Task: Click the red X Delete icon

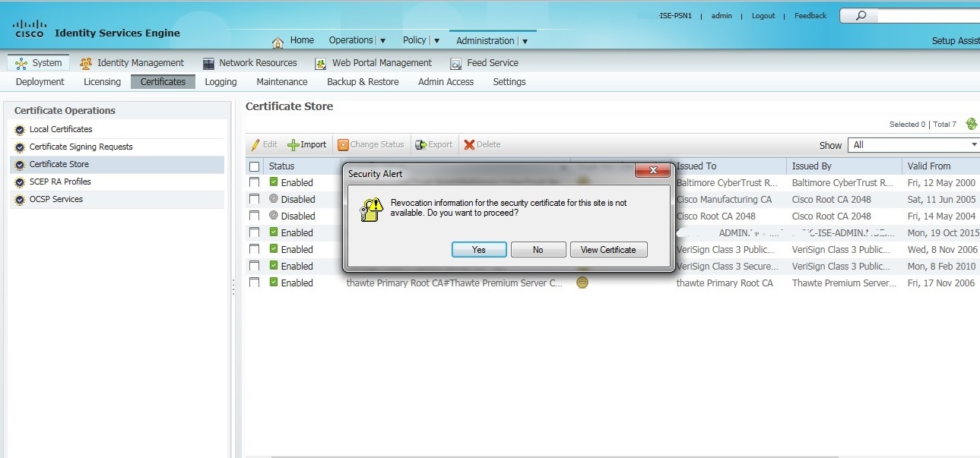Action: (469, 144)
